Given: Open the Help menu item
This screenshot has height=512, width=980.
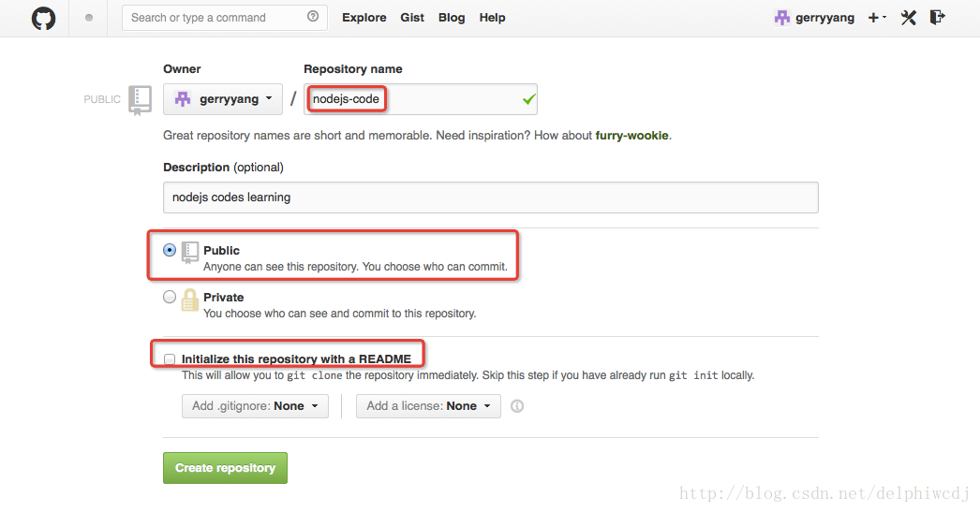Looking at the screenshot, I should pos(492,18).
